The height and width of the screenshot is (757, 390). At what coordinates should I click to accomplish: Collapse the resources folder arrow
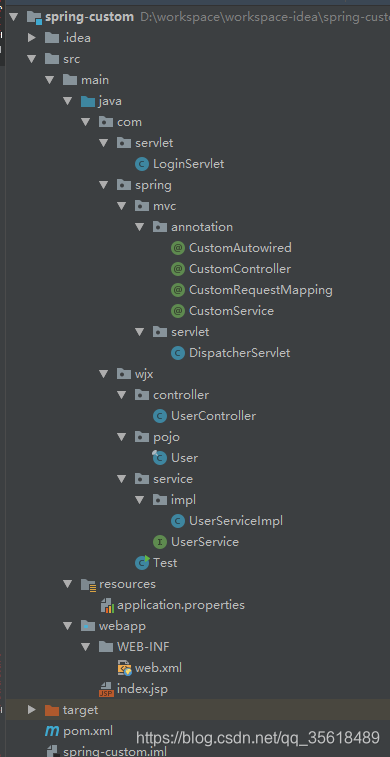[68, 584]
